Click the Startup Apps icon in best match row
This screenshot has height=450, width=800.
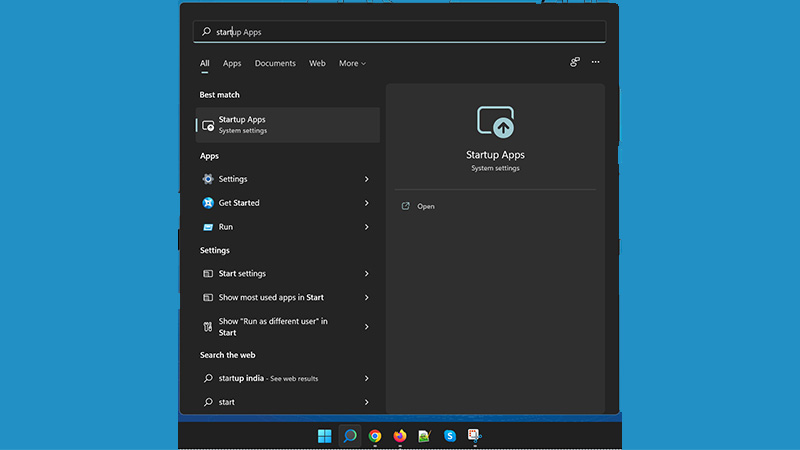[208, 126]
